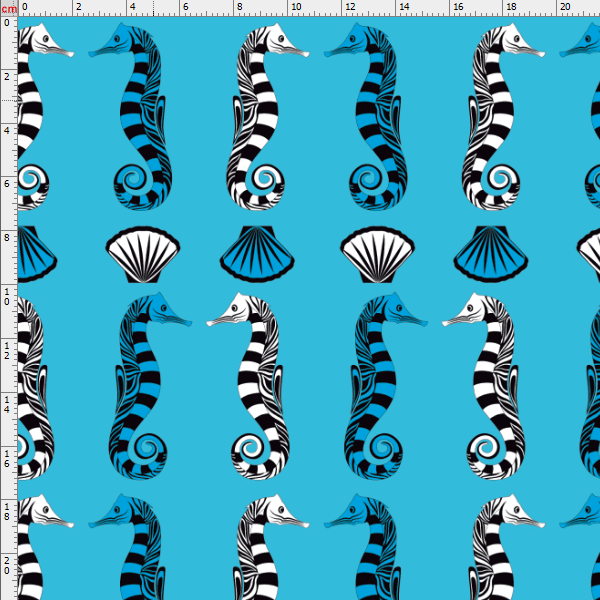This screenshot has width=600, height=600.
Task: Click the 18 mark on horizontal ruler
Action: (x=511, y=7)
